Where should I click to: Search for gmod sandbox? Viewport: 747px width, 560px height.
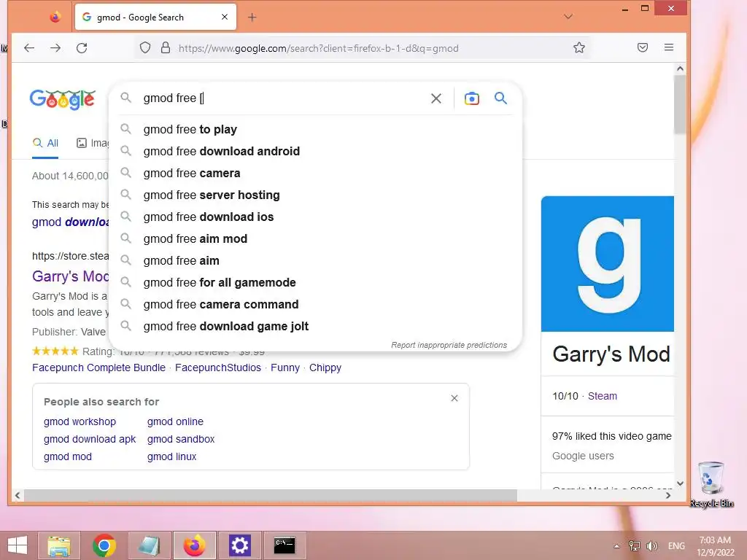click(x=181, y=439)
